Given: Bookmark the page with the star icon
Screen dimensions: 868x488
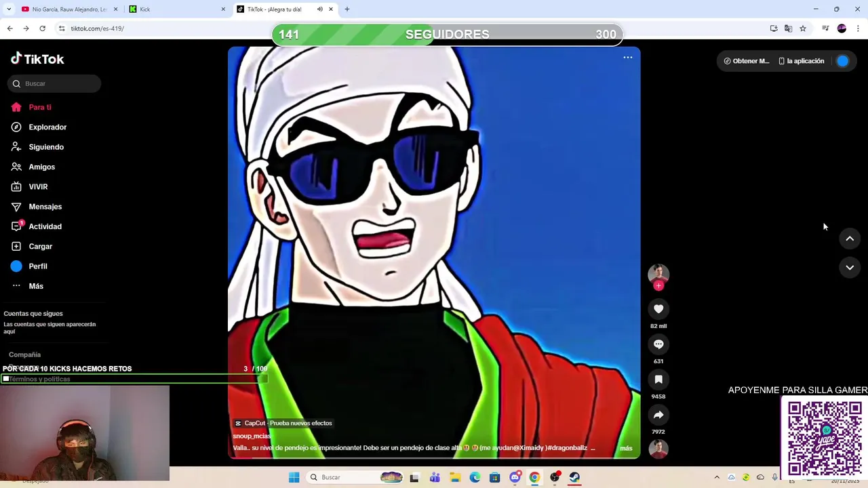Looking at the screenshot, I should 803,28.
